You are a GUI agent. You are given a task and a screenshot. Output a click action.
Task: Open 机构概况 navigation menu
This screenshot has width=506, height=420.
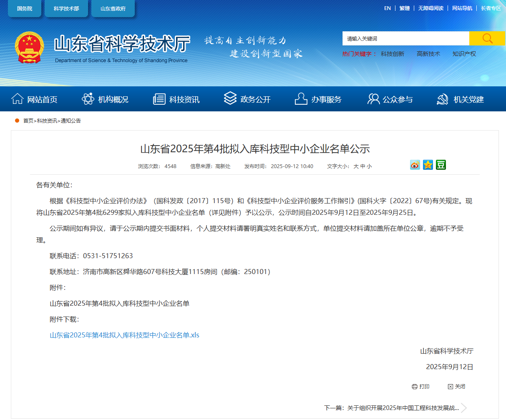point(105,99)
